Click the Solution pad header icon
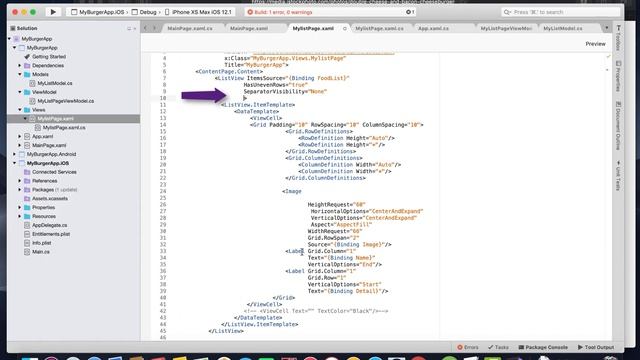Viewport: 640px width, 360px height. point(13,28)
